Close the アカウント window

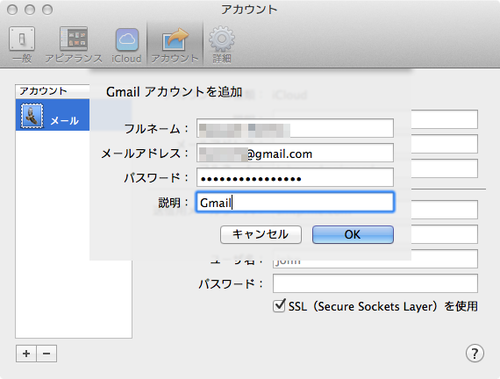12,10
